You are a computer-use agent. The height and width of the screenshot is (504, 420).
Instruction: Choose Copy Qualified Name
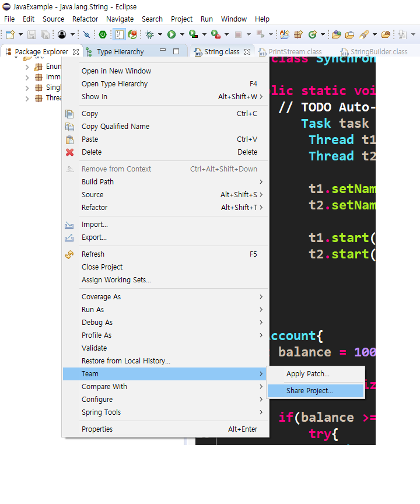(165, 127)
